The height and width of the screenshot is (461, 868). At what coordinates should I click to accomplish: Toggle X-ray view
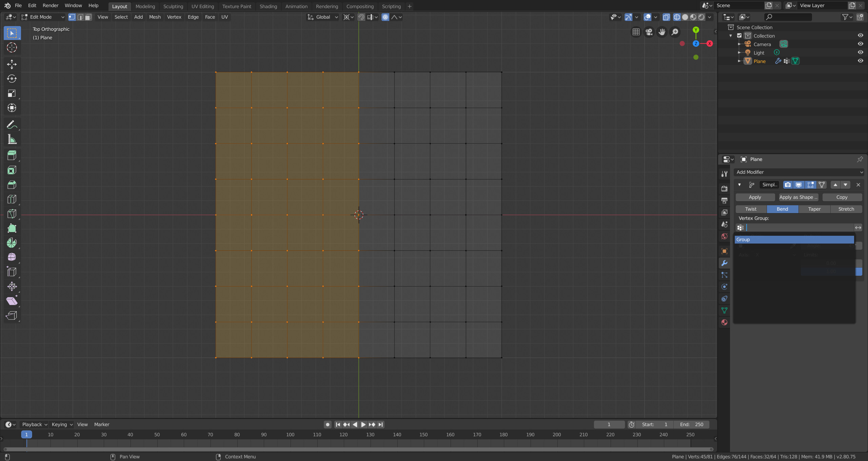click(x=666, y=17)
